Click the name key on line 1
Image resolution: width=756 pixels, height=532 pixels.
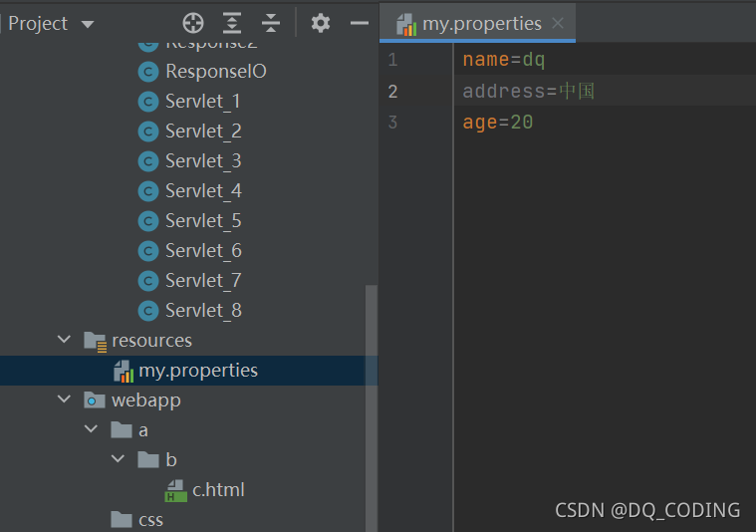click(486, 60)
